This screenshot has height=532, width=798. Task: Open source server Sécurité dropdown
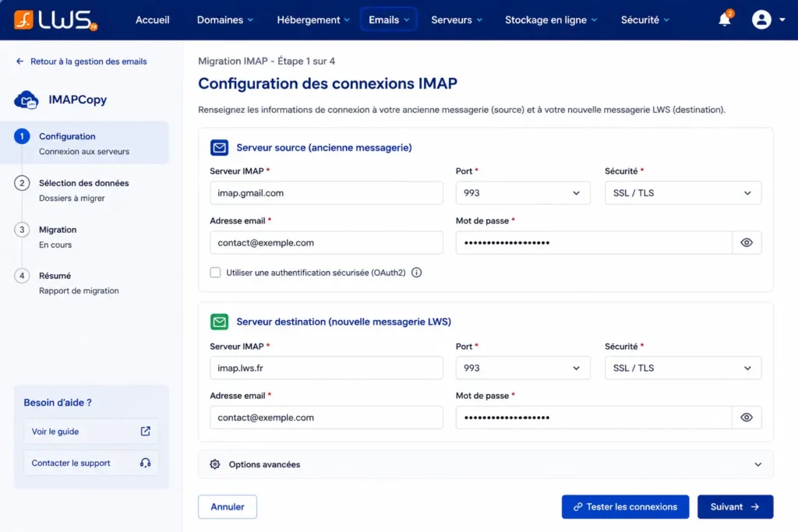pyautogui.click(x=683, y=192)
